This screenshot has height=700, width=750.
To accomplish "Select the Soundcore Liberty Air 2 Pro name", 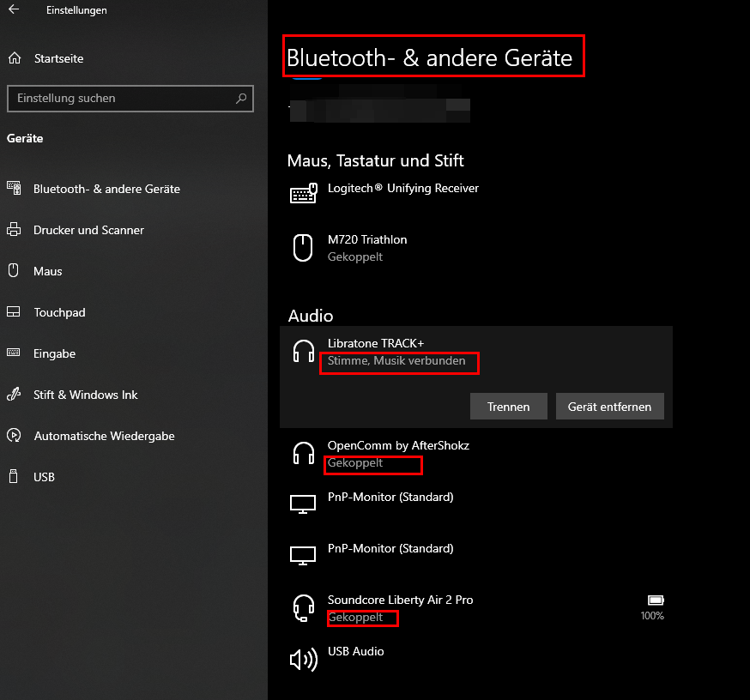I will coord(401,600).
